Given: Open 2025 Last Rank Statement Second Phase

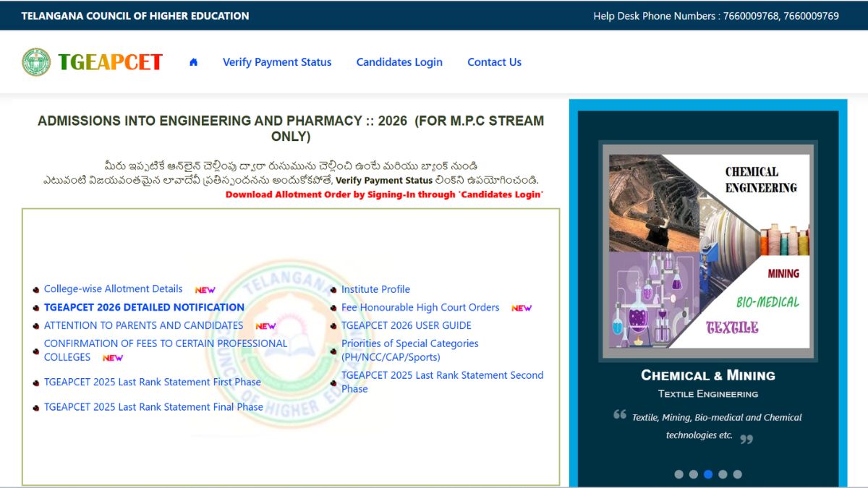Looking at the screenshot, I should (442, 382).
